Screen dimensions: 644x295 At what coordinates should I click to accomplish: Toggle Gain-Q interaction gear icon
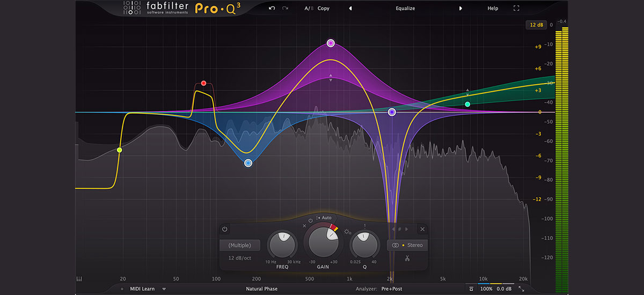[347, 232]
